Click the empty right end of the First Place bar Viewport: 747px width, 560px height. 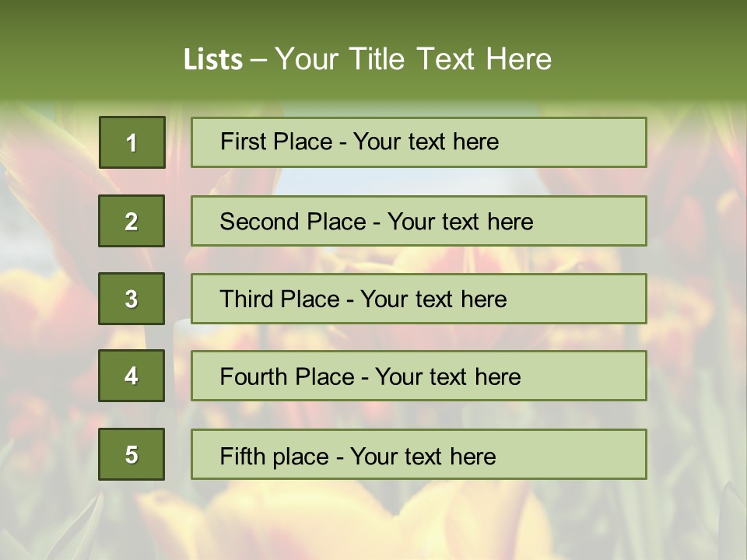pos(591,142)
